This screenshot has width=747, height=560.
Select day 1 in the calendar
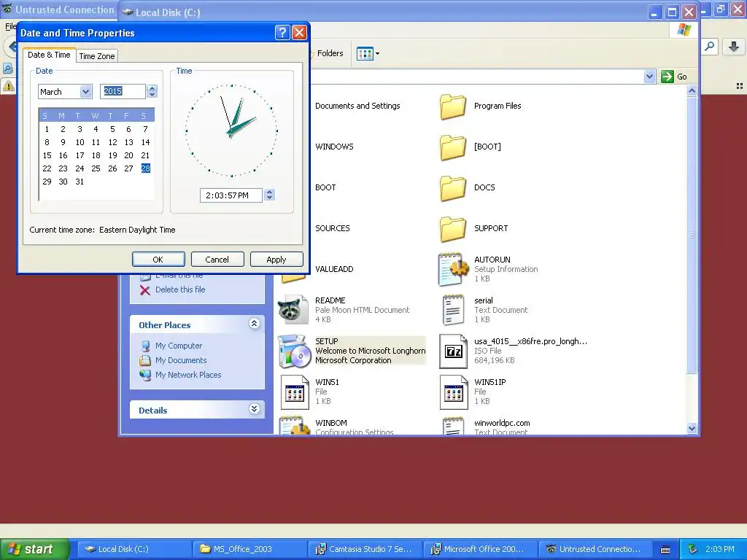(47, 130)
